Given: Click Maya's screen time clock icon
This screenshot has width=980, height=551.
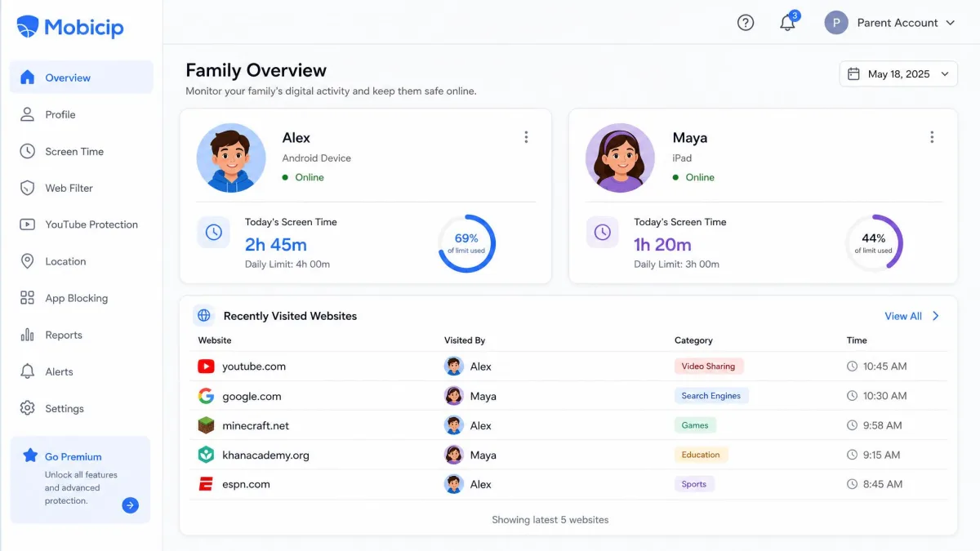Looking at the screenshot, I should click(x=603, y=233).
